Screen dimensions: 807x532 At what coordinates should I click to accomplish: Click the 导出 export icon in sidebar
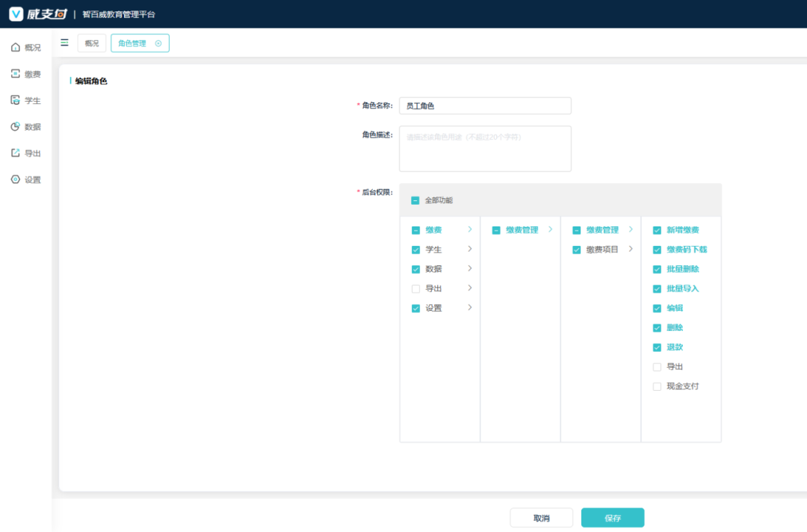(15, 153)
